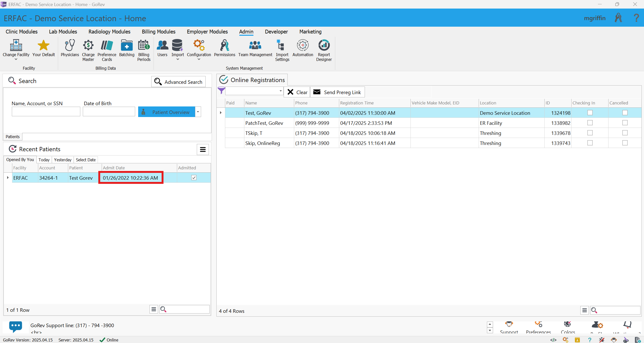Select the Radiology Modules tab
The width and height of the screenshot is (644, 343).
point(109,32)
